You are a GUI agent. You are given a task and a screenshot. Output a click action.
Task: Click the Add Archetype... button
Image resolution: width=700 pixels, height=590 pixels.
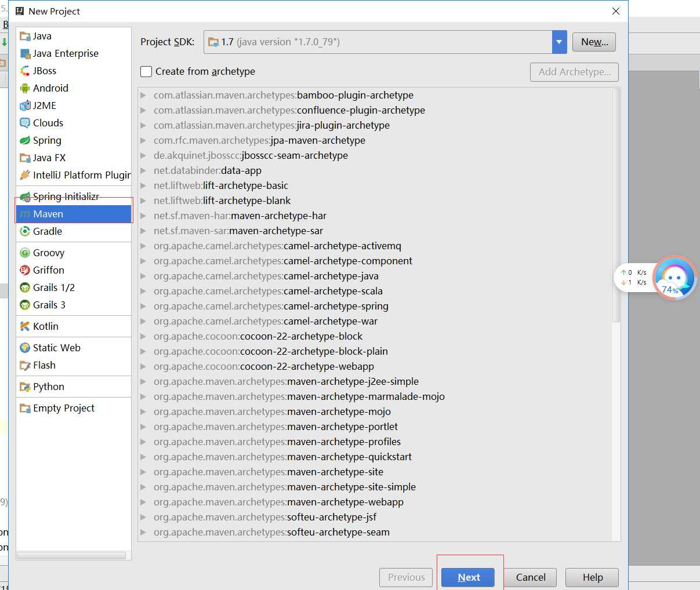[x=575, y=72]
